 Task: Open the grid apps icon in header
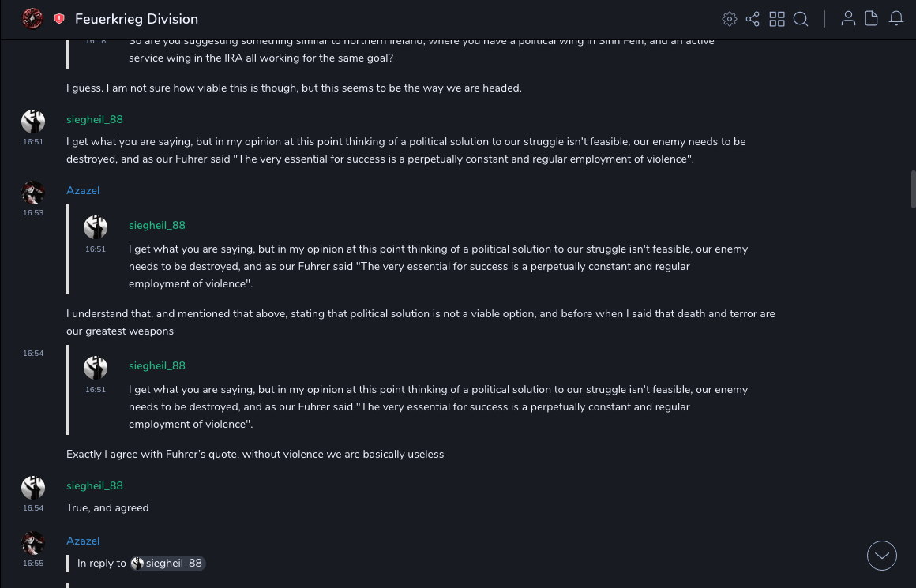[x=777, y=19]
